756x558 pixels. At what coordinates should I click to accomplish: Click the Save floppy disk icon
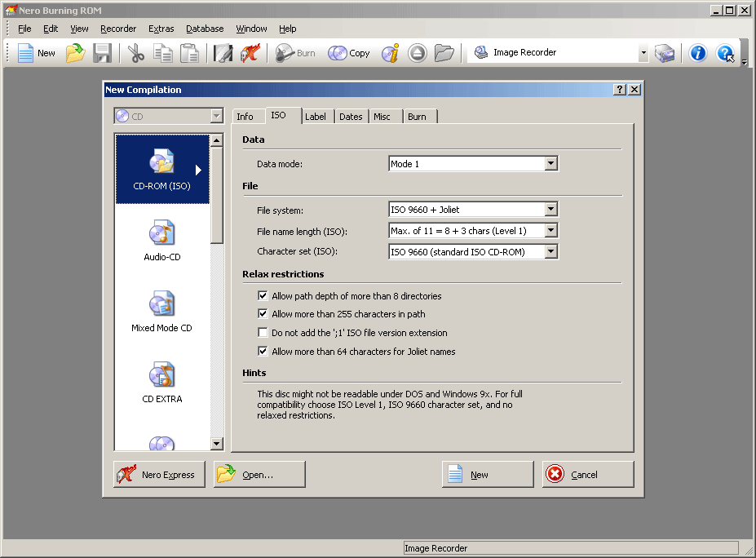coord(102,52)
